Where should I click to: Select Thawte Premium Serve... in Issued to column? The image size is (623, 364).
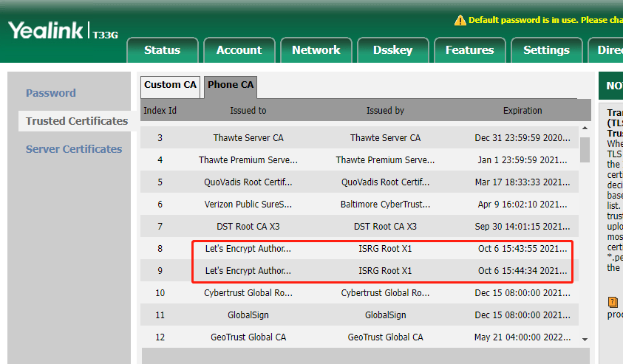point(248,160)
